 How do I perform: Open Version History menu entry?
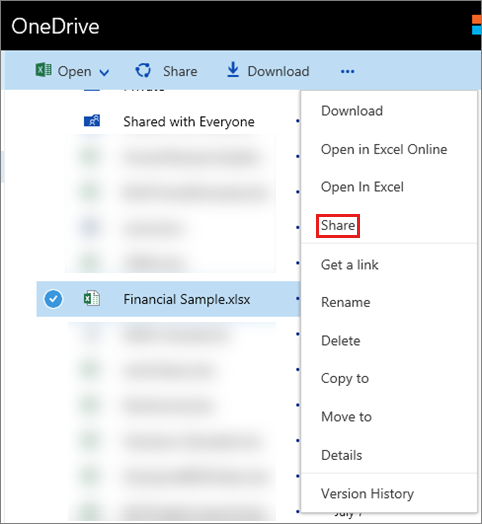(367, 494)
